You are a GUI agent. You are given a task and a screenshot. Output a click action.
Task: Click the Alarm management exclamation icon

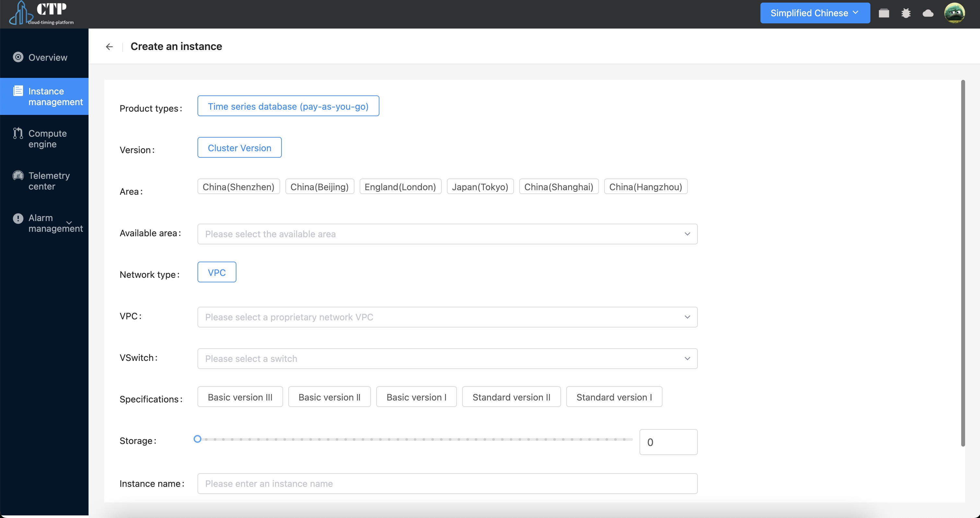coord(18,218)
